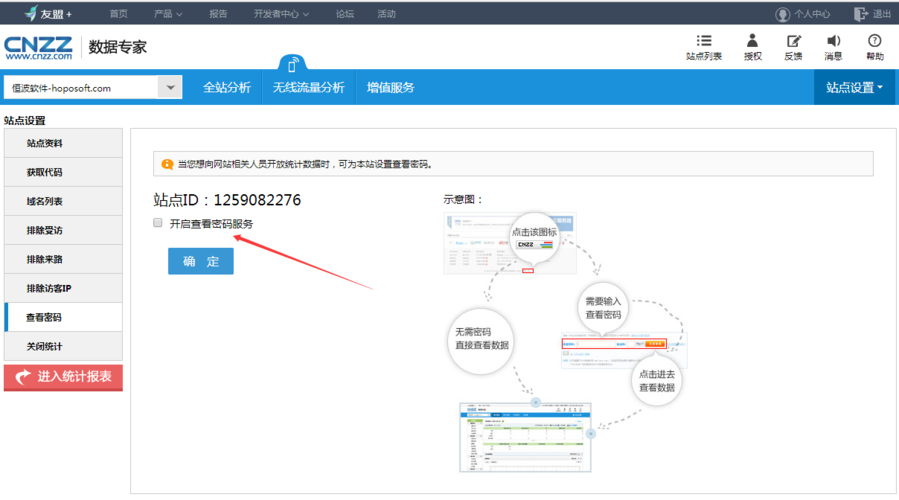Click the top site screenshot thumbnail in 示意图
Image resolution: width=899 pixels, height=500 pixels.
pyautogui.click(x=510, y=243)
